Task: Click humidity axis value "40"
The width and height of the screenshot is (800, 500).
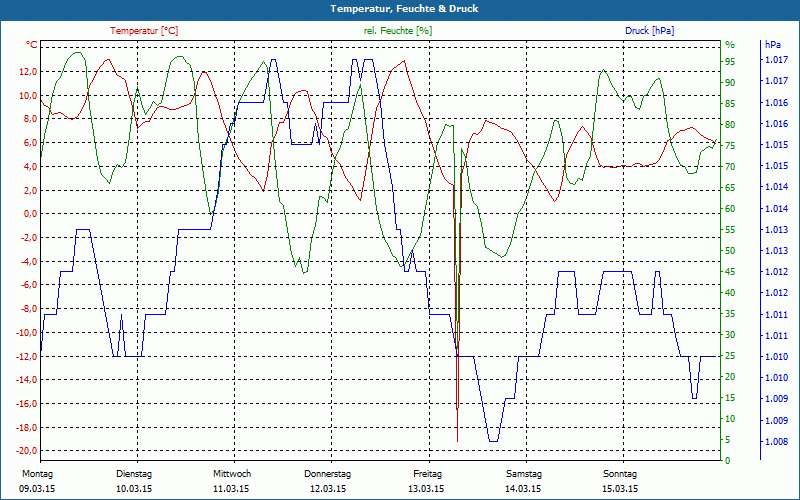Action: tap(730, 293)
